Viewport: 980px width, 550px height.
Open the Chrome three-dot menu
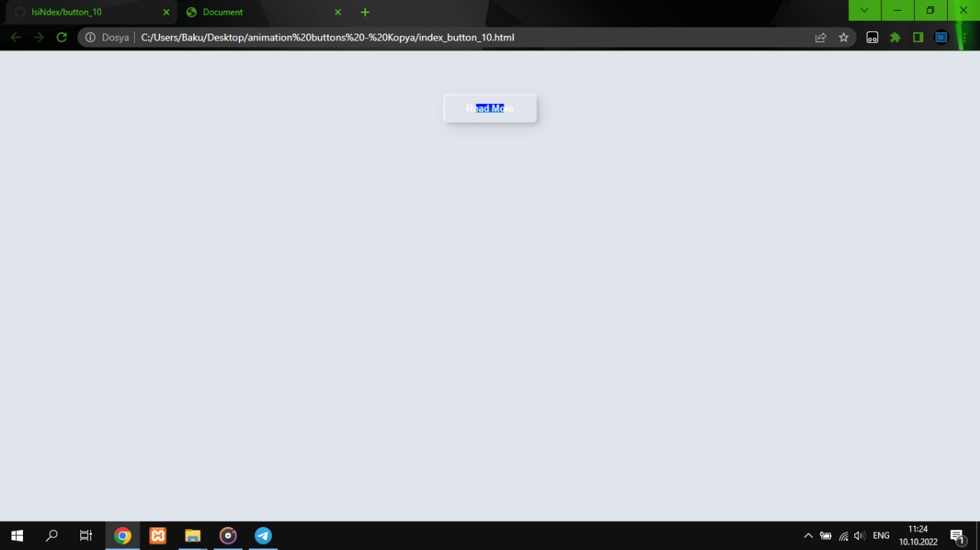click(x=964, y=37)
